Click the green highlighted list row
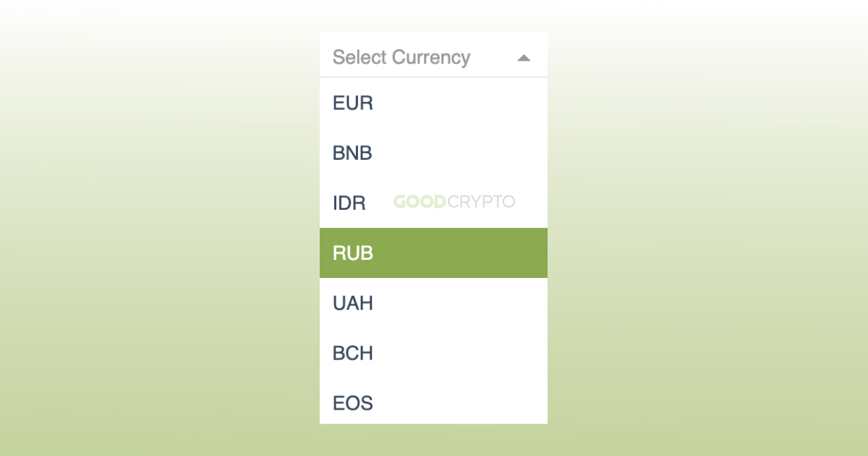Image resolution: width=868 pixels, height=456 pixels. pos(433,253)
